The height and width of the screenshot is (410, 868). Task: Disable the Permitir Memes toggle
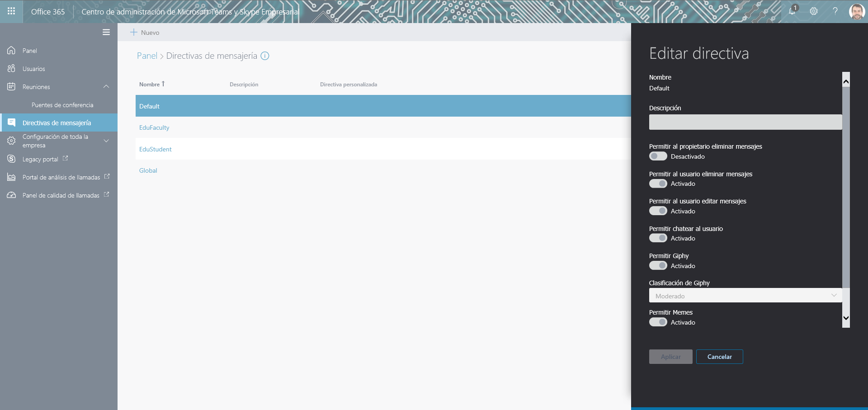[658, 322]
